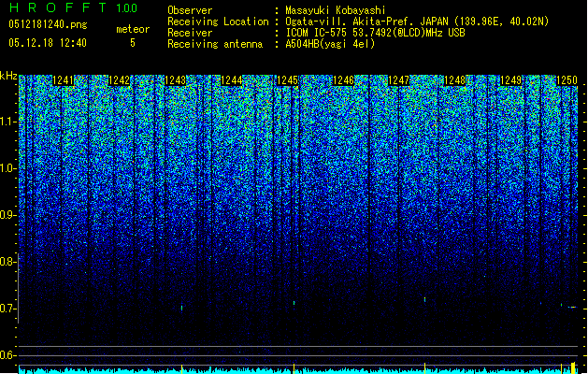Click the 0.8 kHz axis tick label
The height and width of the screenshot is (374, 588).
pyautogui.click(x=8, y=262)
